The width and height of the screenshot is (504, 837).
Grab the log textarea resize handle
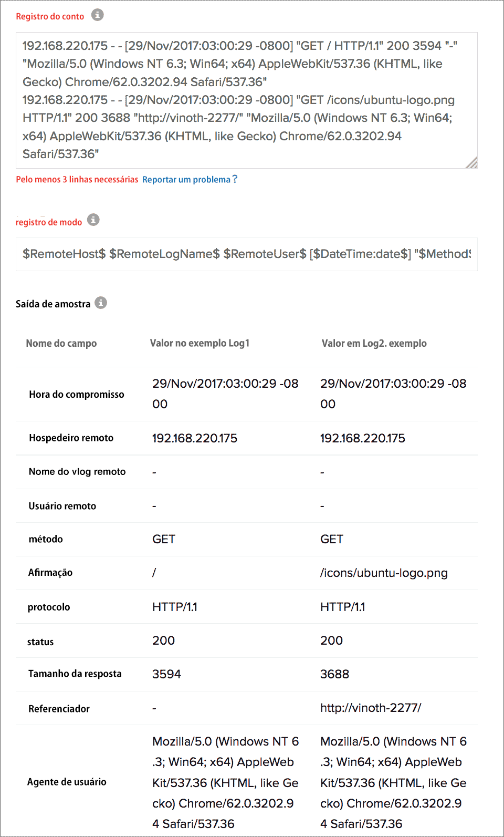pyautogui.click(x=471, y=163)
